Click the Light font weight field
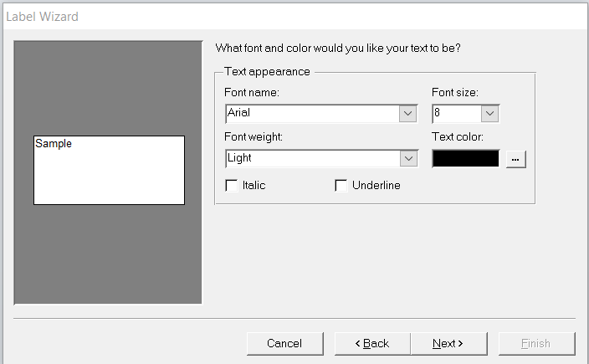 tap(311, 158)
